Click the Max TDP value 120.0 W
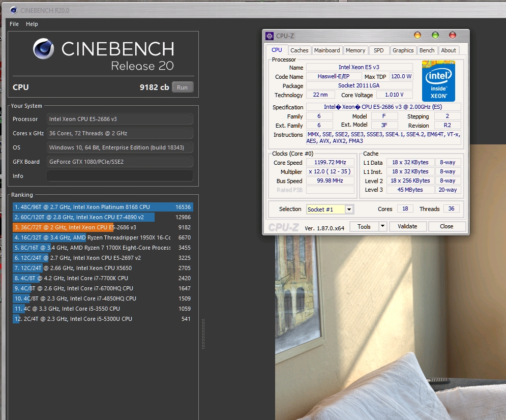The image size is (506, 420). 401,76
